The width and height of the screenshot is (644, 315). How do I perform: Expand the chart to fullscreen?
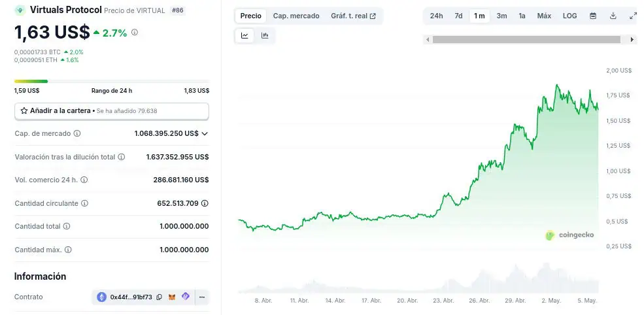point(632,16)
